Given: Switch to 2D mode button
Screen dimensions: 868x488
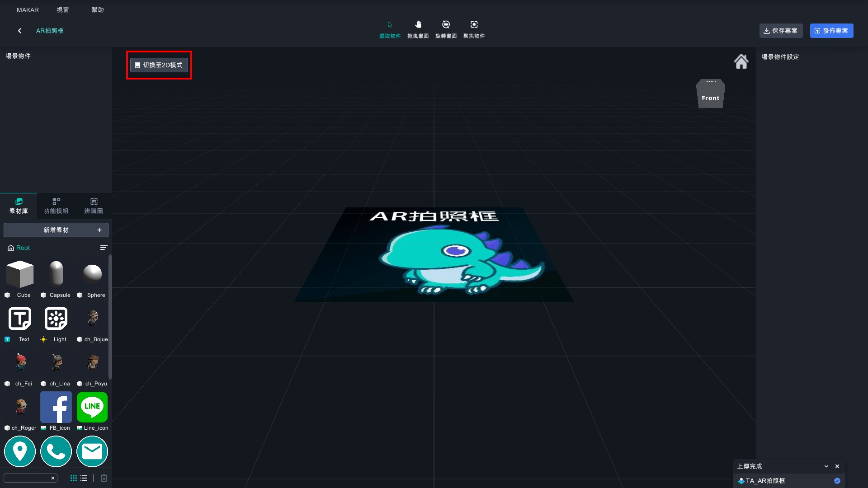Looking at the screenshot, I should pyautogui.click(x=159, y=65).
